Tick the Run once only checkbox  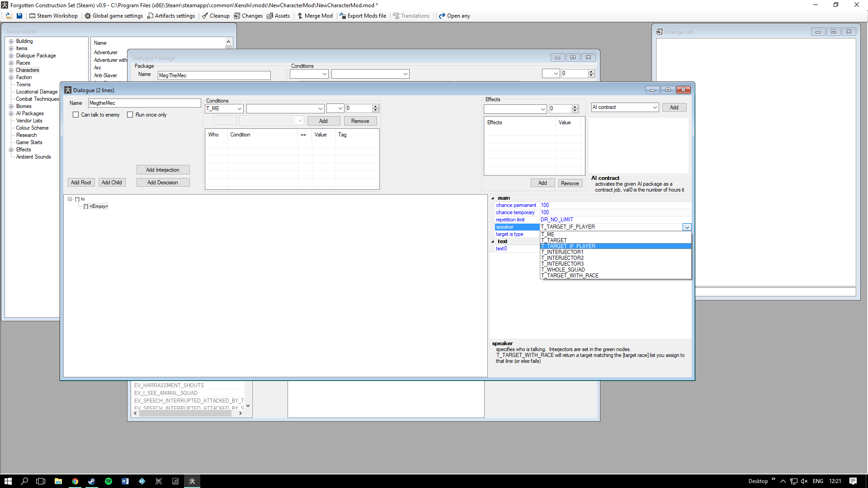pos(130,115)
